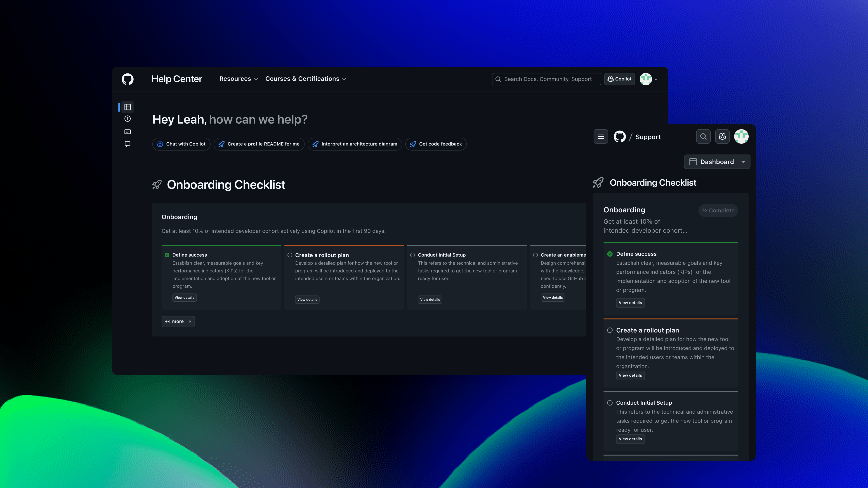Open the tickets list sidebar icon

[127, 132]
